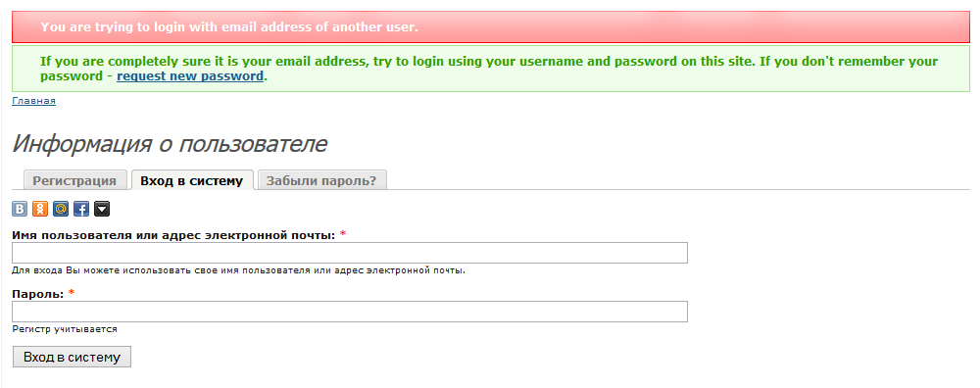980x388 pixels.
Task: Click the green email address notice box
Action: 491,69
